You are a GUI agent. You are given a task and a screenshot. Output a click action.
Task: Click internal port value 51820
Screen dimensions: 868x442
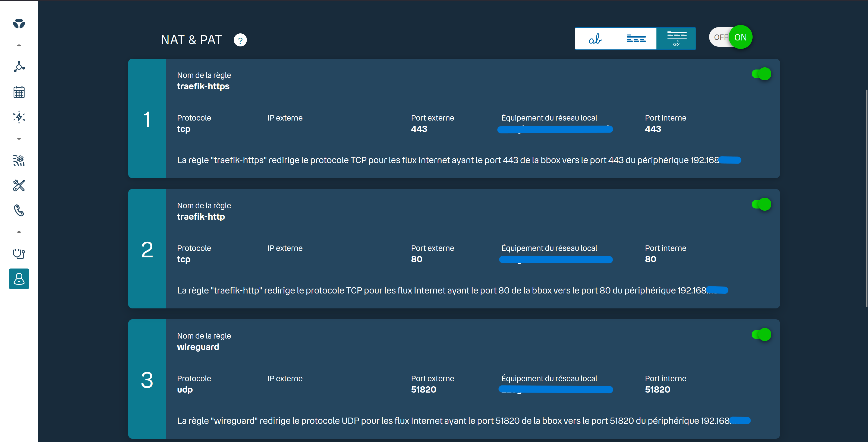click(x=658, y=390)
